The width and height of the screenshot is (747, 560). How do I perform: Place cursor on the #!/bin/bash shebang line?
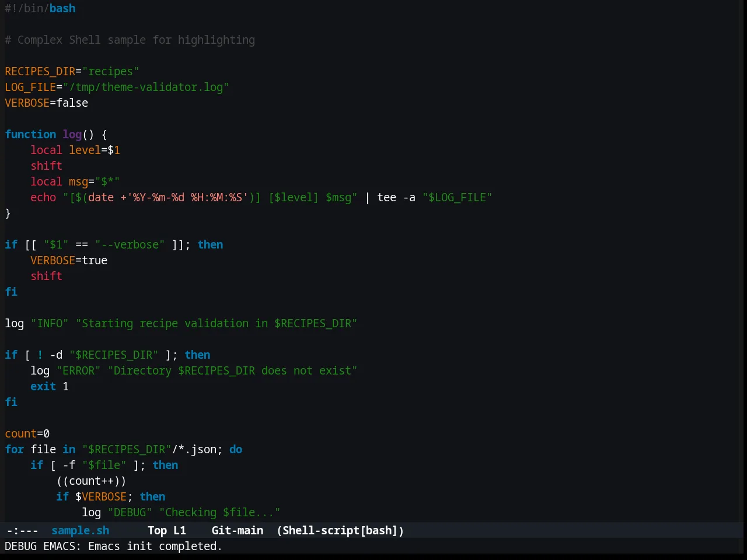tap(40, 8)
